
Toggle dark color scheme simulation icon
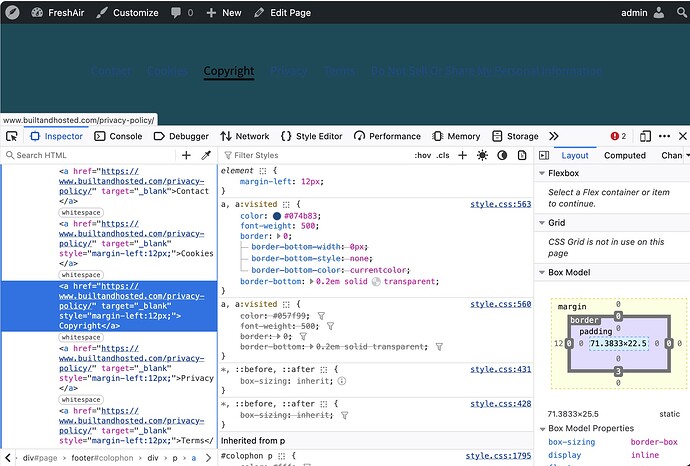502,155
